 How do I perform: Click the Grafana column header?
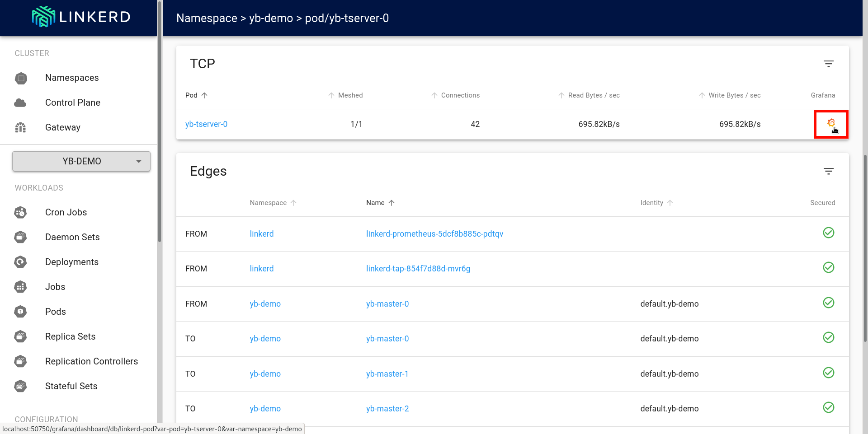(x=823, y=95)
